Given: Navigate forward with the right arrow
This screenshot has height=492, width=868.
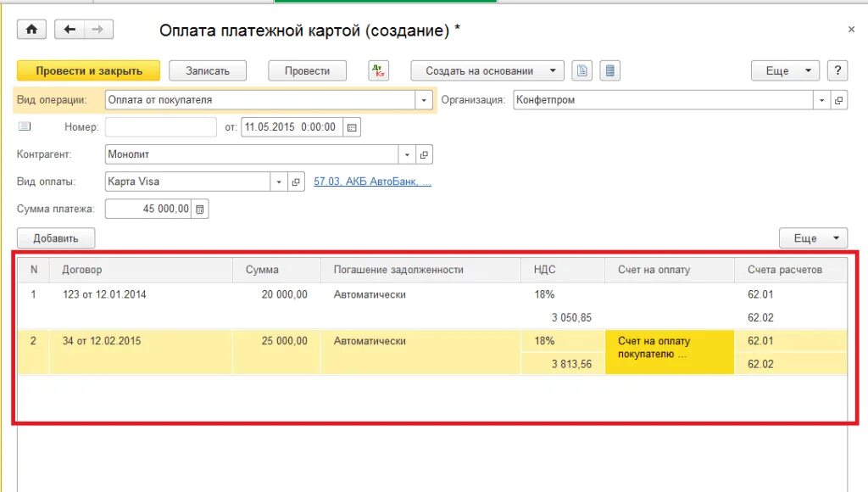Looking at the screenshot, I should point(98,30).
